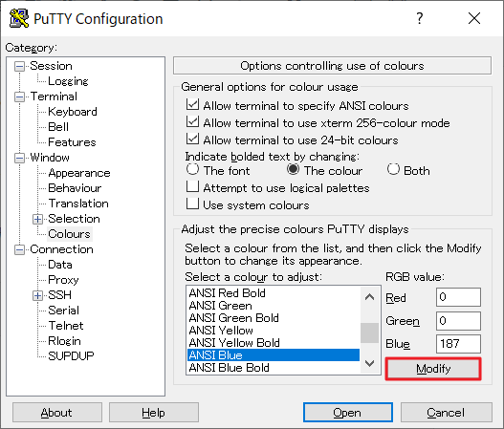
Task: Collapse the Session tree node
Action: click(x=20, y=67)
